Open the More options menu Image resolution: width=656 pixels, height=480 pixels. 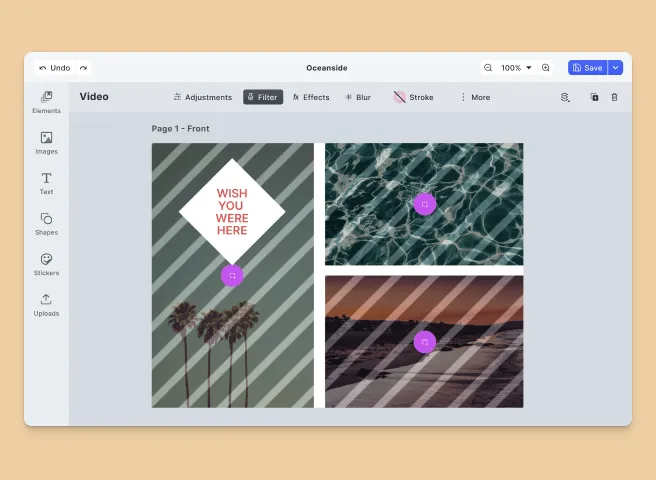point(475,97)
